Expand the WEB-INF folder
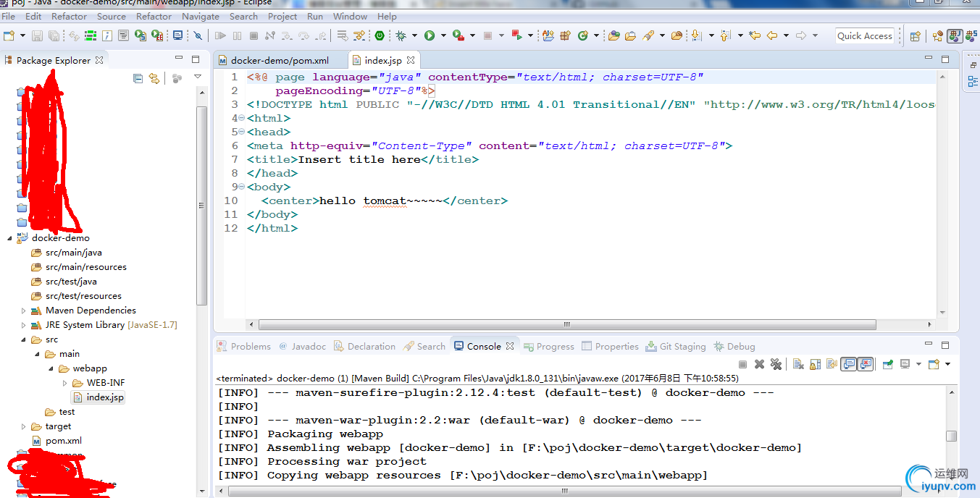 point(64,383)
